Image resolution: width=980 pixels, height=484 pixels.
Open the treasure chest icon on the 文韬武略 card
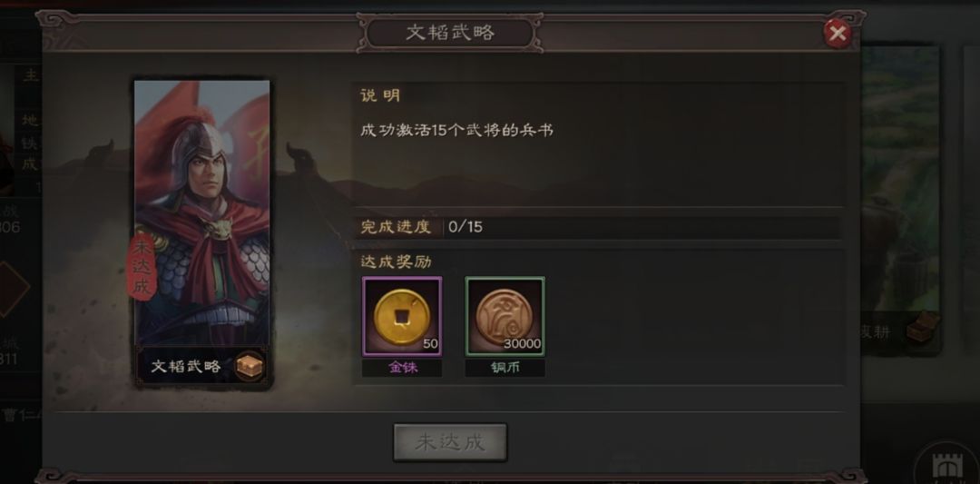[x=249, y=367]
